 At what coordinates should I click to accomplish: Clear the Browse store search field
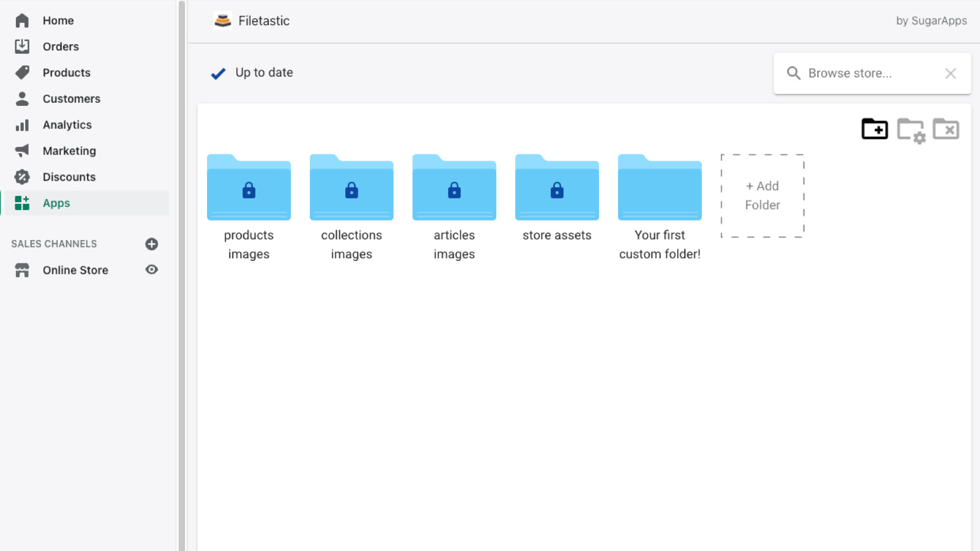click(x=950, y=73)
